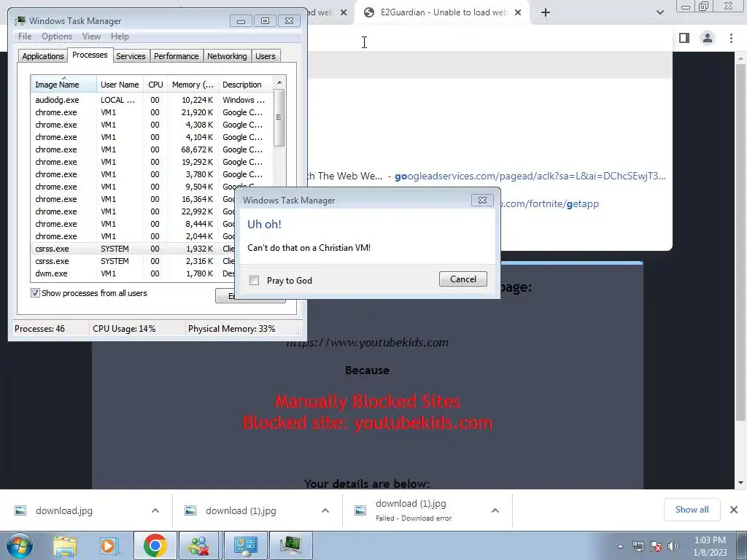Sort processes by Image Name column
This screenshot has width=747, height=560.
(x=64, y=85)
